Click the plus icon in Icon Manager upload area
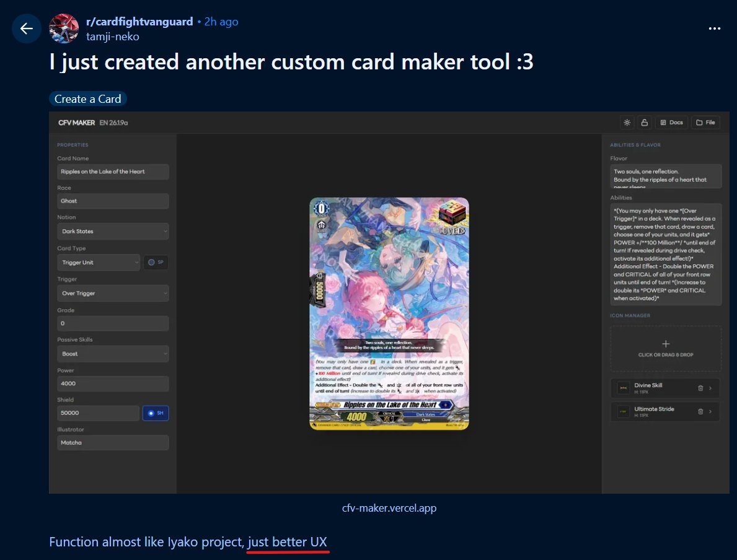Viewport: 737px width, 560px height. tap(666, 344)
